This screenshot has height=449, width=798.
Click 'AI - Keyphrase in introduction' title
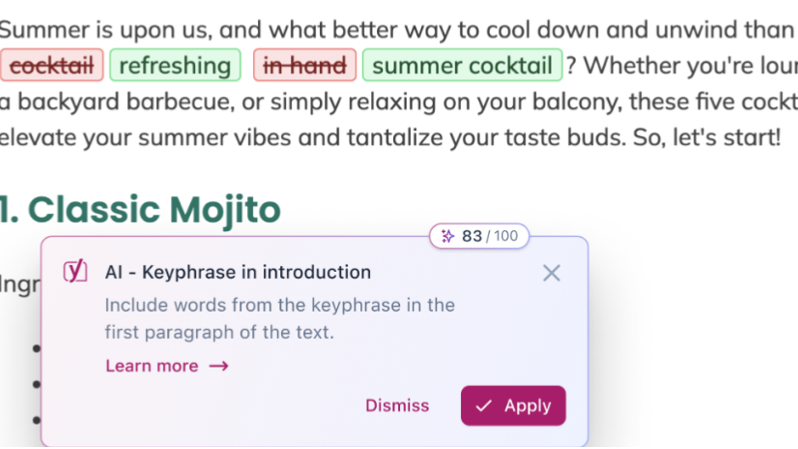pyautogui.click(x=238, y=272)
